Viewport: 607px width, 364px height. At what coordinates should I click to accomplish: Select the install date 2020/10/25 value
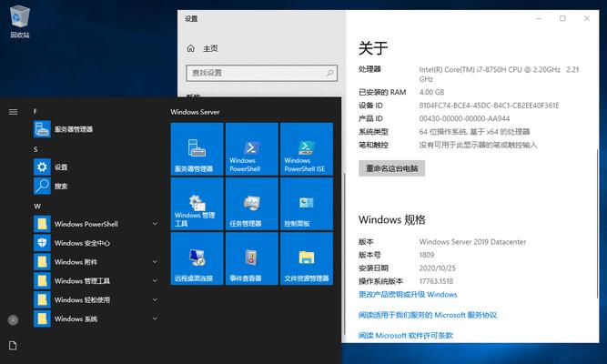pyautogui.click(x=438, y=268)
